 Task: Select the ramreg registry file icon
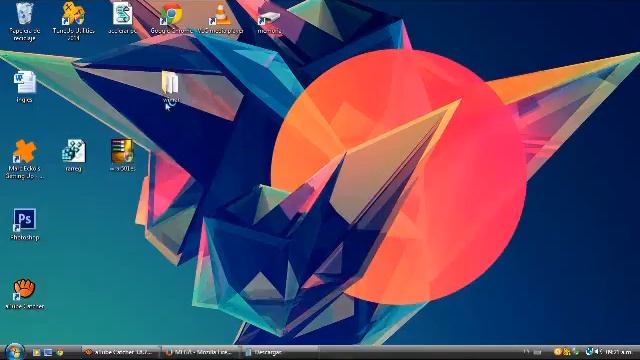coord(73,155)
